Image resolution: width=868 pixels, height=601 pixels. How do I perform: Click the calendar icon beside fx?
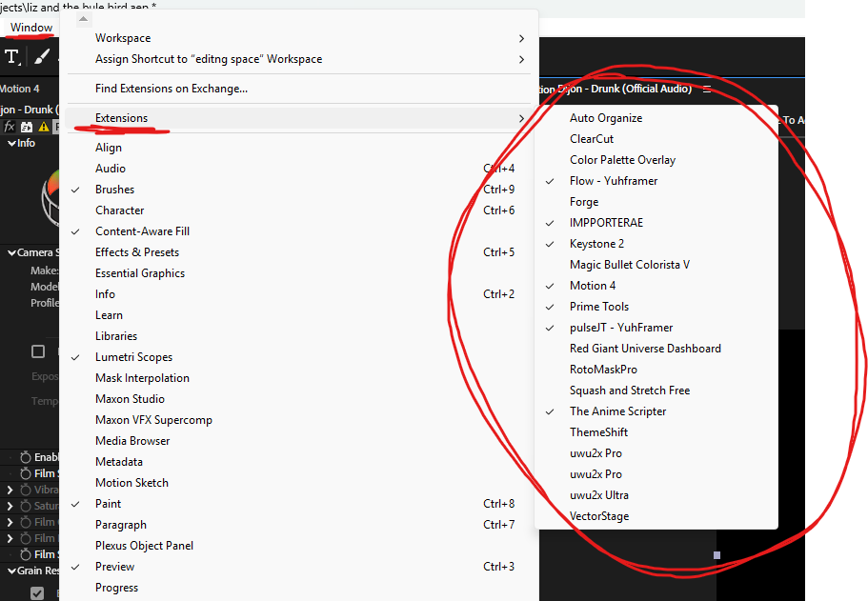click(x=27, y=127)
